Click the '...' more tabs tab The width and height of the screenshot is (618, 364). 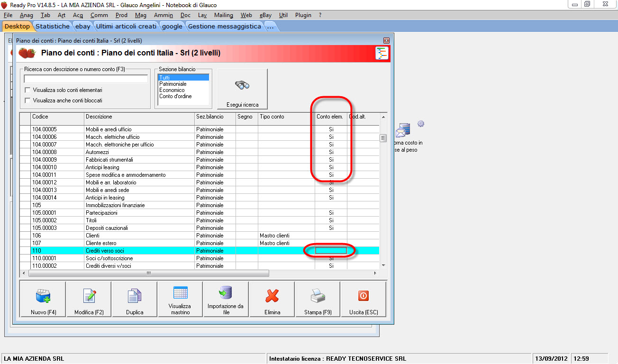(271, 27)
